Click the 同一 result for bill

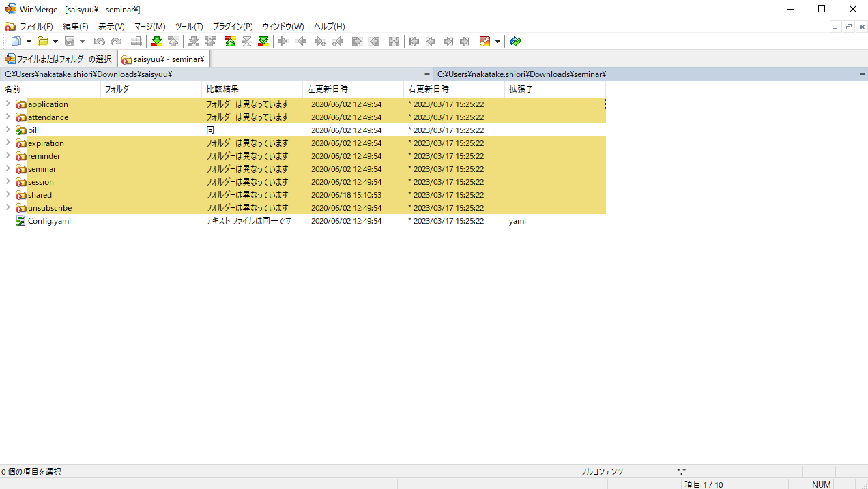click(x=214, y=130)
